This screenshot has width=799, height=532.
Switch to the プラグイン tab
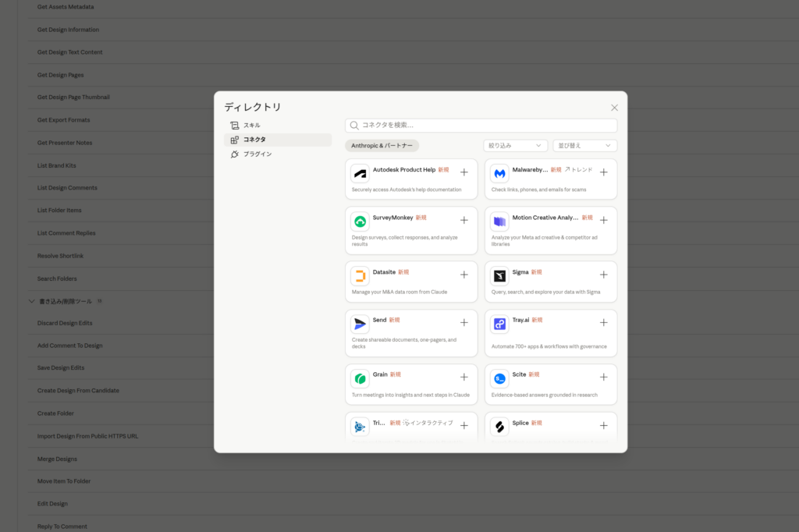tap(278, 154)
